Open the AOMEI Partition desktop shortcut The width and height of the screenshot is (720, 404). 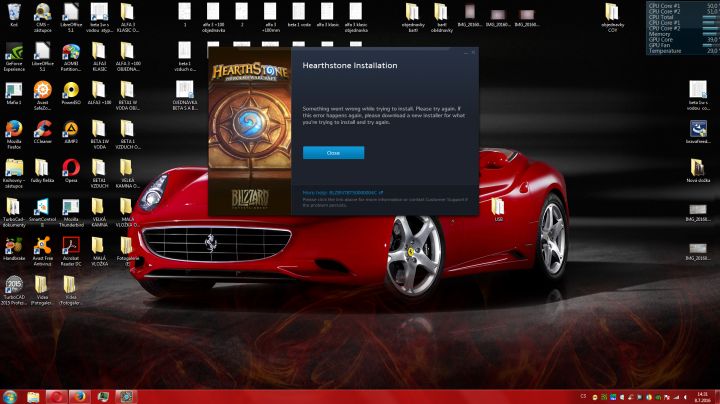71,57
